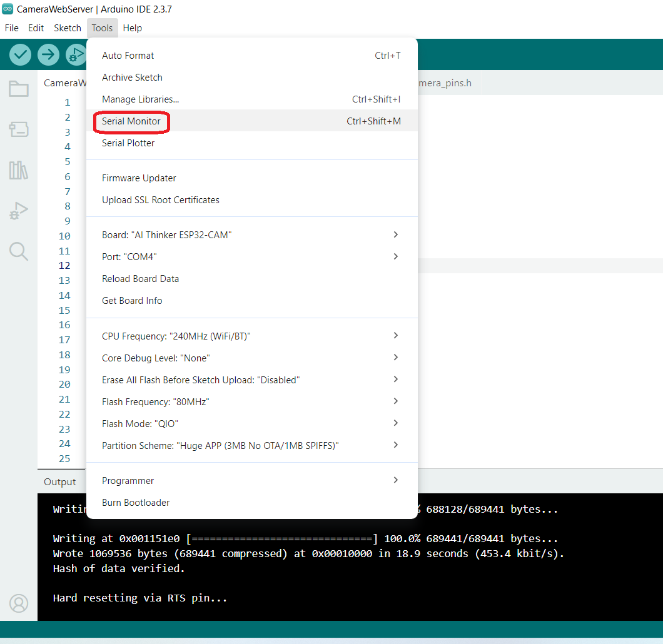Choose Archive Sketch menu entry
The image size is (663, 644).
pos(251,78)
